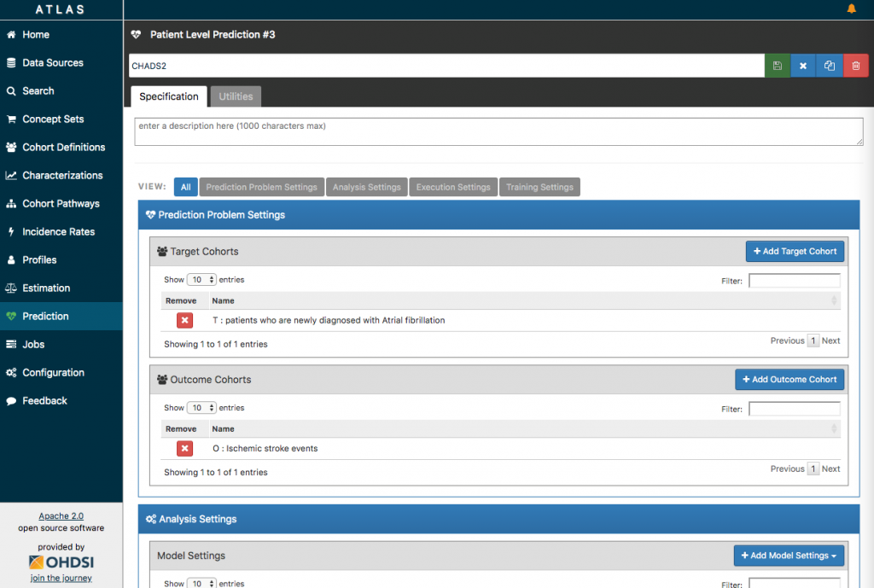Open the join the journey link
The image size is (874, 588).
61,578
